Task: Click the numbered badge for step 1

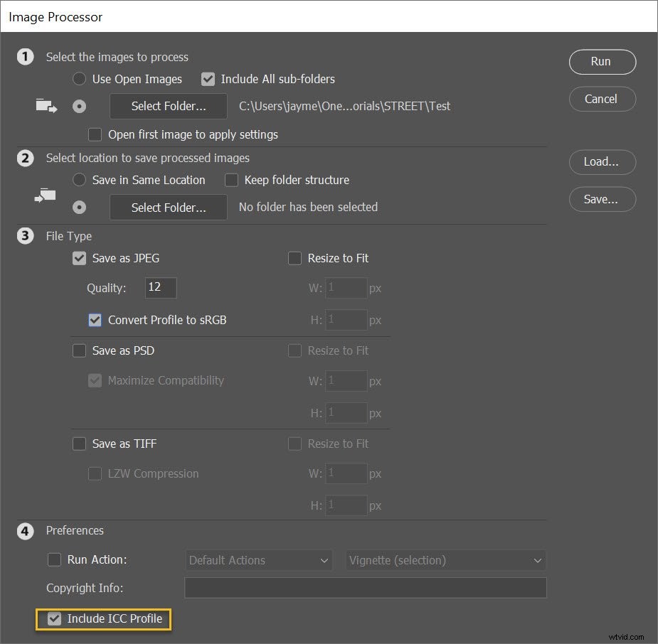Action: [26, 57]
